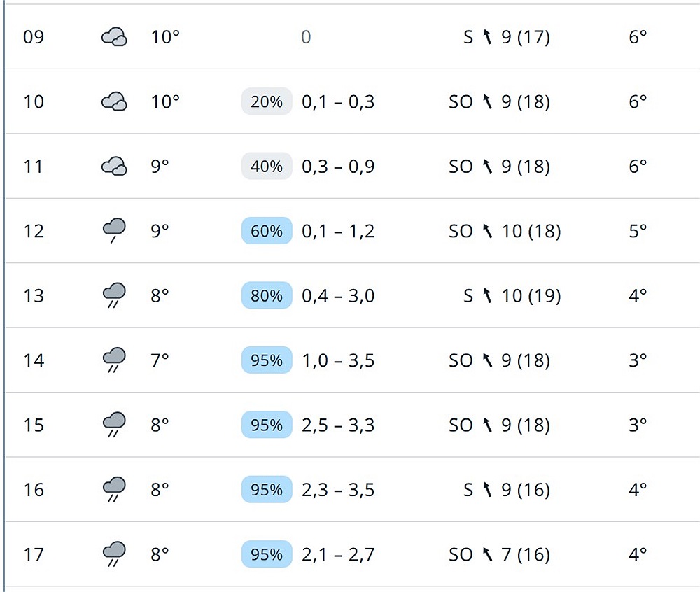Click the wind arrow at hour 09
This screenshot has height=592, width=700.
point(488,37)
